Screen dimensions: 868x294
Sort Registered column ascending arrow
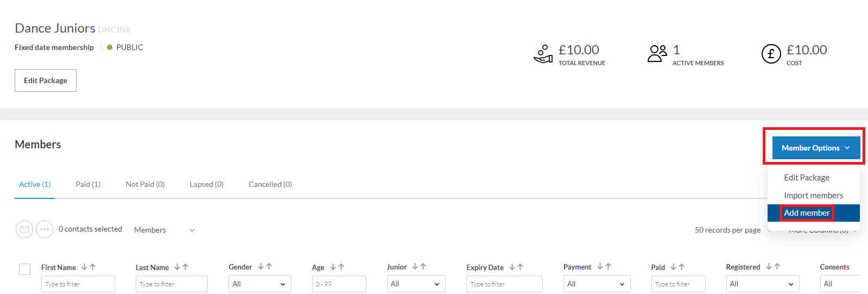click(777, 267)
